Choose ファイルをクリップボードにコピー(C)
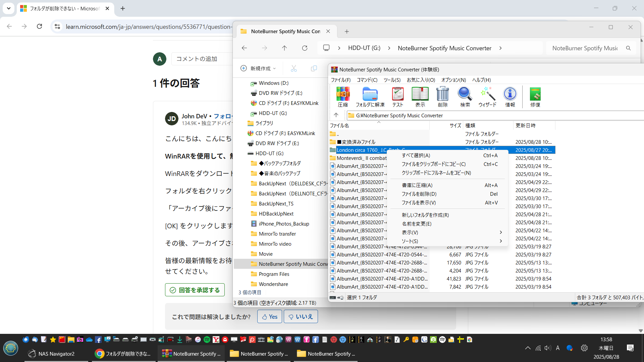The image size is (644, 362). click(x=447, y=164)
